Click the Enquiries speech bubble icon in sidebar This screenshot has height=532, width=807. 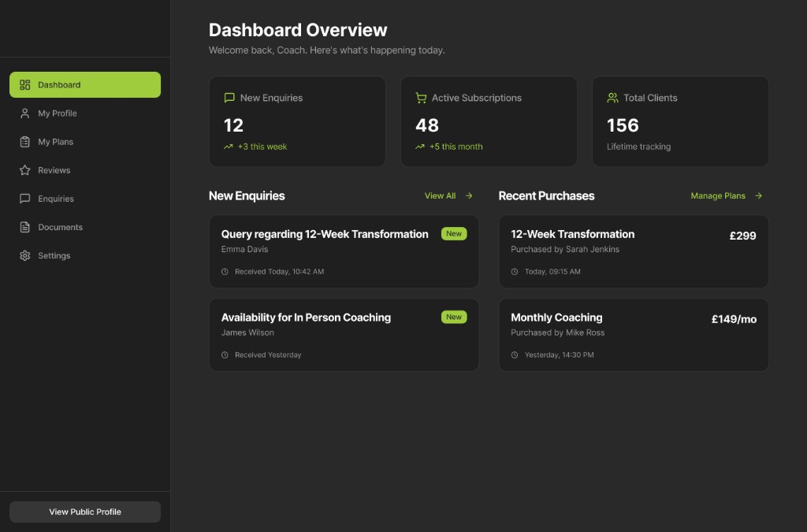24,199
